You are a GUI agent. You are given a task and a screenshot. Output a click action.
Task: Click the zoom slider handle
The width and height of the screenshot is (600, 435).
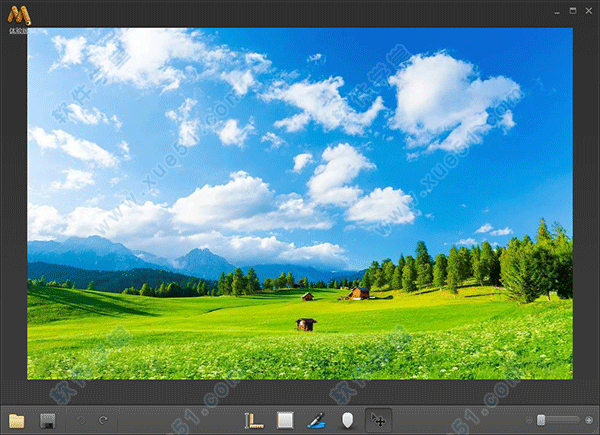[541, 420]
